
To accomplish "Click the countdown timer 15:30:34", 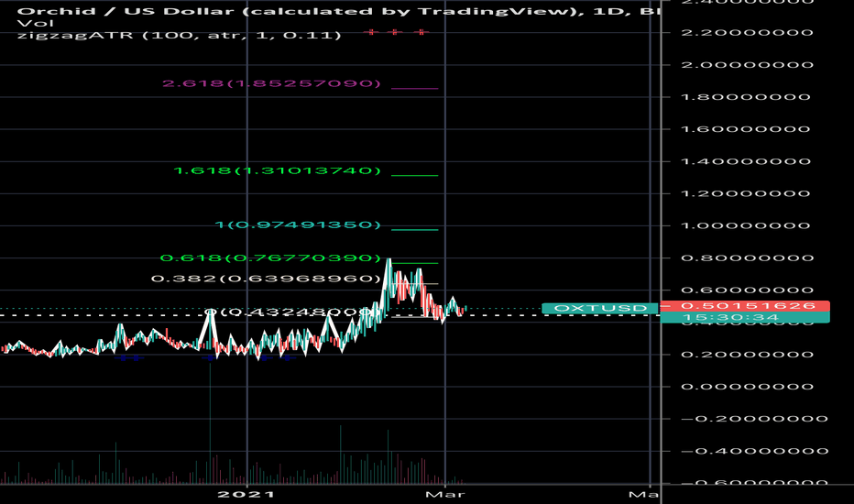I will 745,317.
